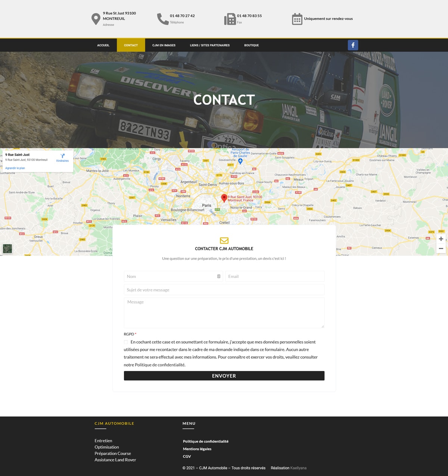Screen dimensions: 448x476
Task: Click phone number 01 48 70 27 42
Action: click(182, 16)
